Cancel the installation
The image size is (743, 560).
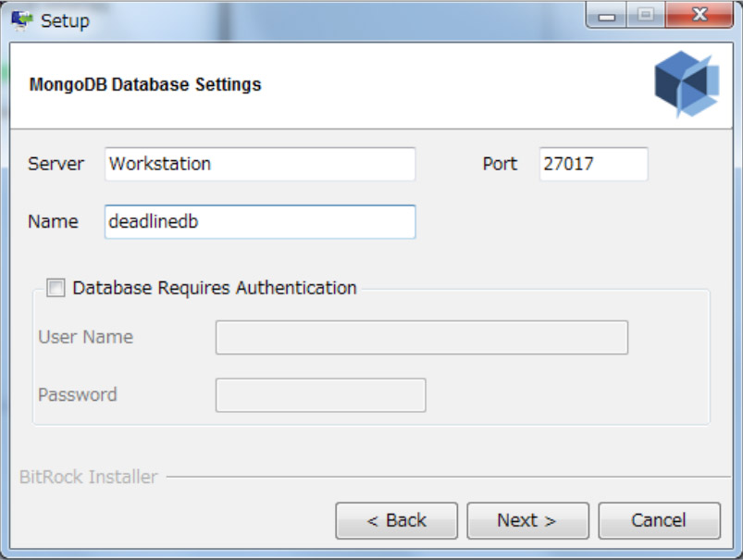[659, 520]
